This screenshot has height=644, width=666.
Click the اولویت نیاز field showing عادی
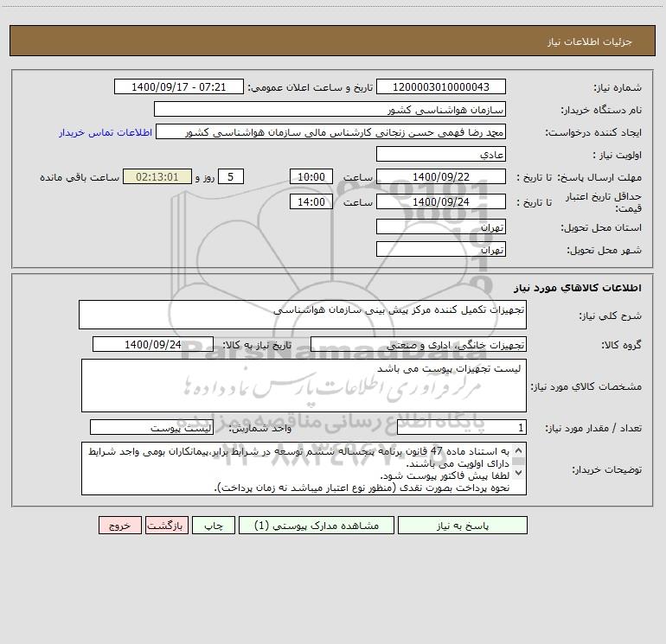441,154
